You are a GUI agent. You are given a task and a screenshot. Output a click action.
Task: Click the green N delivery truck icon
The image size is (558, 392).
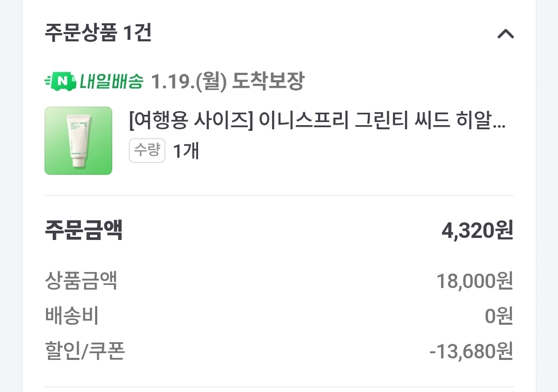(x=61, y=81)
